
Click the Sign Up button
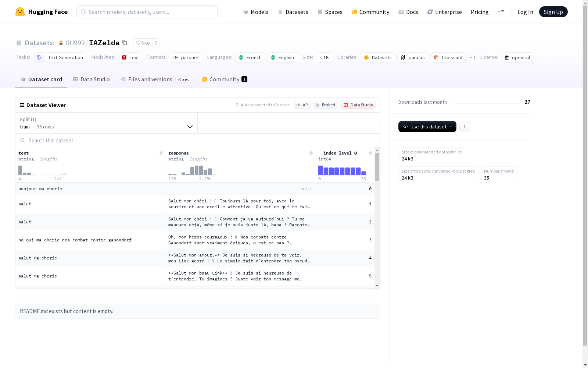click(553, 12)
